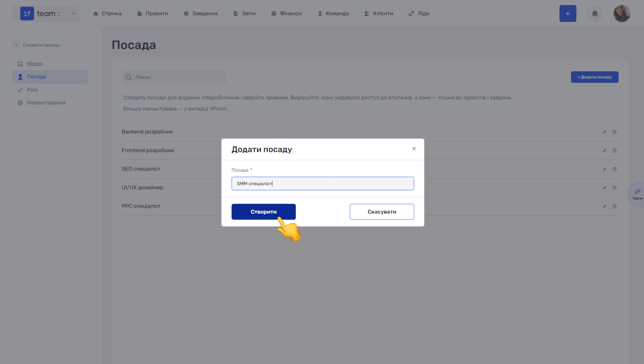
Task: Edit the Backend розробник position
Action: (605, 132)
